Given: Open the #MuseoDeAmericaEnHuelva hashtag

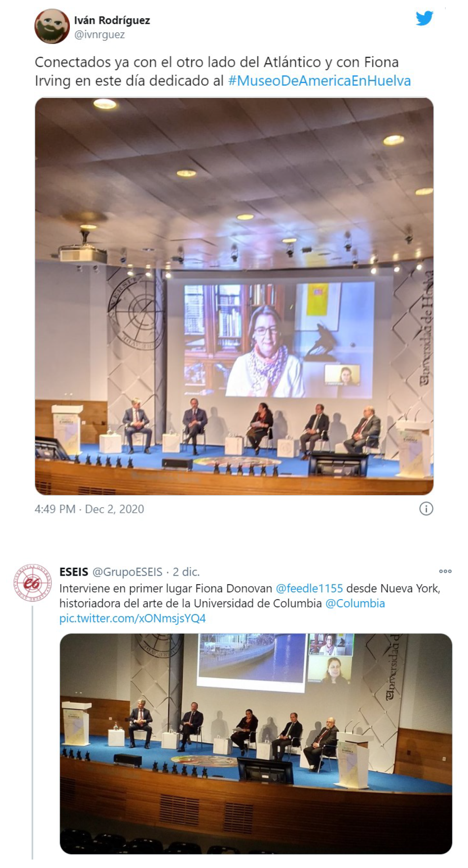Looking at the screenshot, I should click(319, 81).
